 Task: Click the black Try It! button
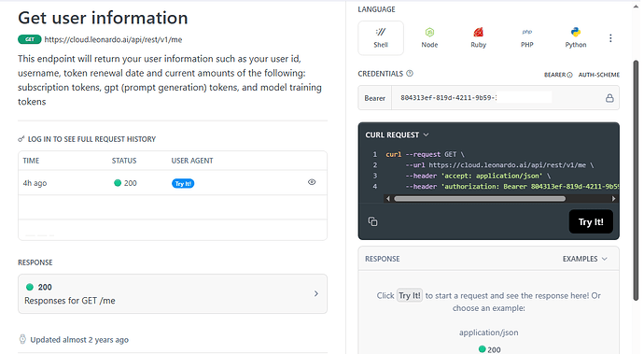tap(591, 221)
